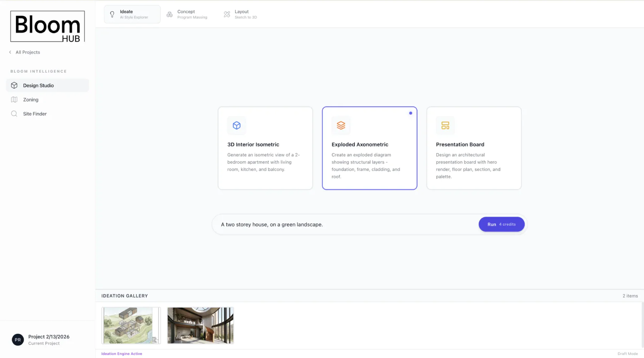Click the Ideation Gallery heading
This screenshot has height=358, width=644.
[x=125, y=296]
